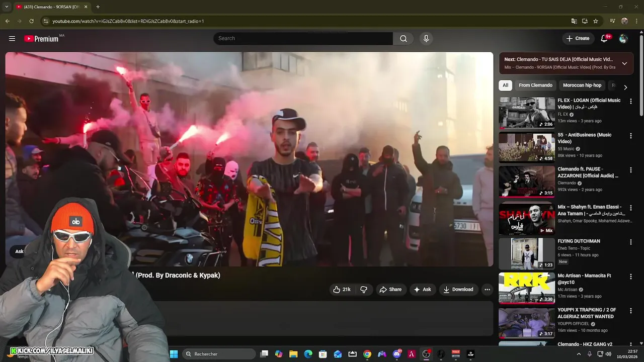Select the From Clemando chip
This screenshot has height=362, width=644.
(x=535, y=85)
